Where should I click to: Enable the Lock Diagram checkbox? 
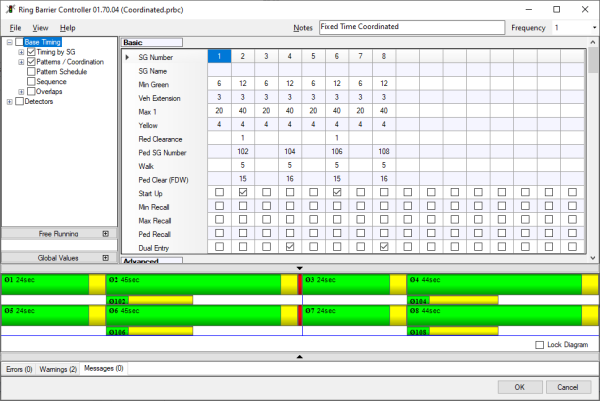coord(540,344)
